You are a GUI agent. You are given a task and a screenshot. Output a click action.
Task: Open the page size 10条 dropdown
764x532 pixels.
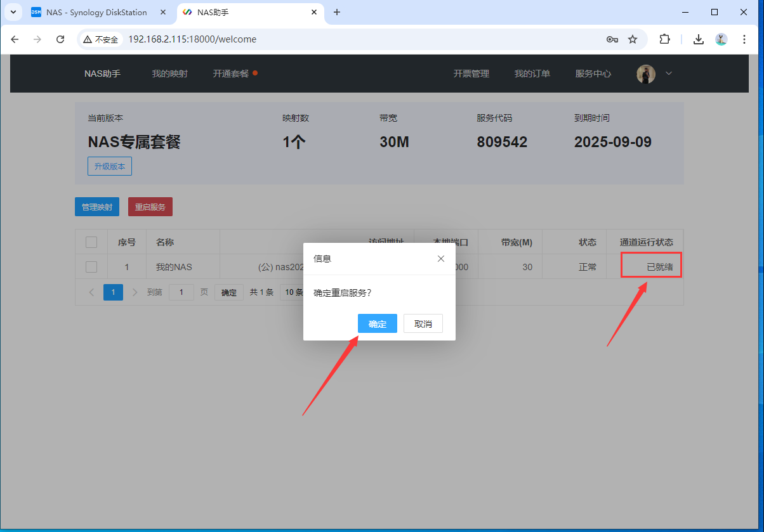coord(292,292)
